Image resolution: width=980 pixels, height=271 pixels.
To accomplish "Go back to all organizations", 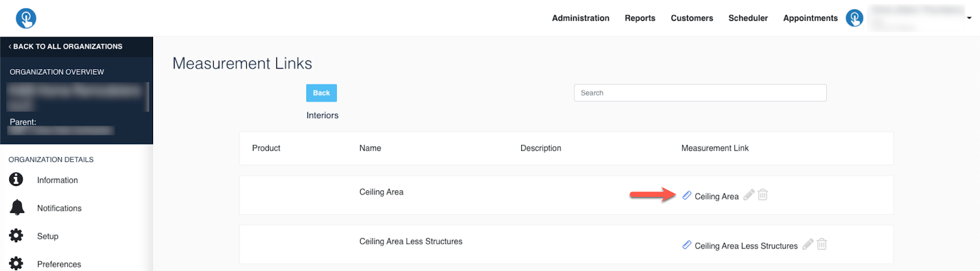I will [66, 46].
